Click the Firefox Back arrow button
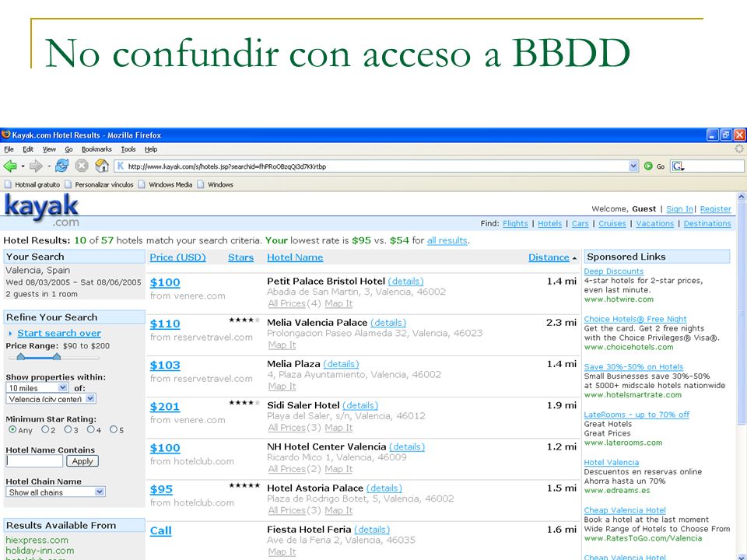The image size is (747, 560). [x=9, y=166]
